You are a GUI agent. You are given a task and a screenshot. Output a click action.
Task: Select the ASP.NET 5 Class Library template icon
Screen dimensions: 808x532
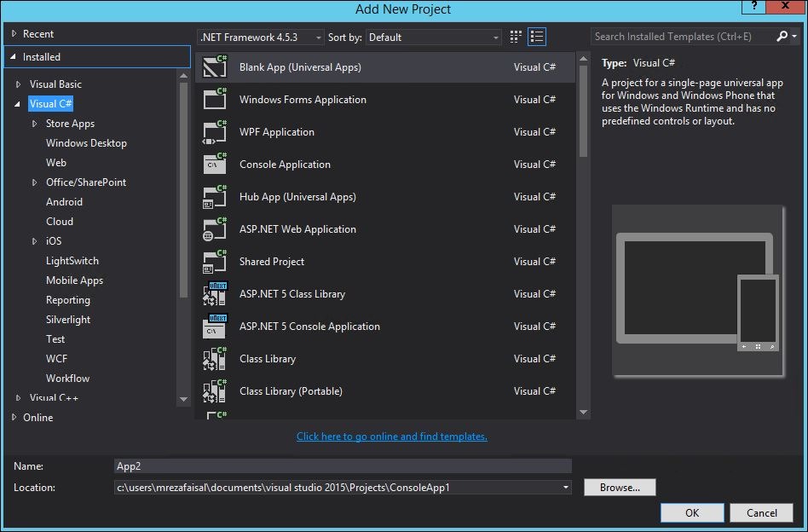[x=214, y=294]
